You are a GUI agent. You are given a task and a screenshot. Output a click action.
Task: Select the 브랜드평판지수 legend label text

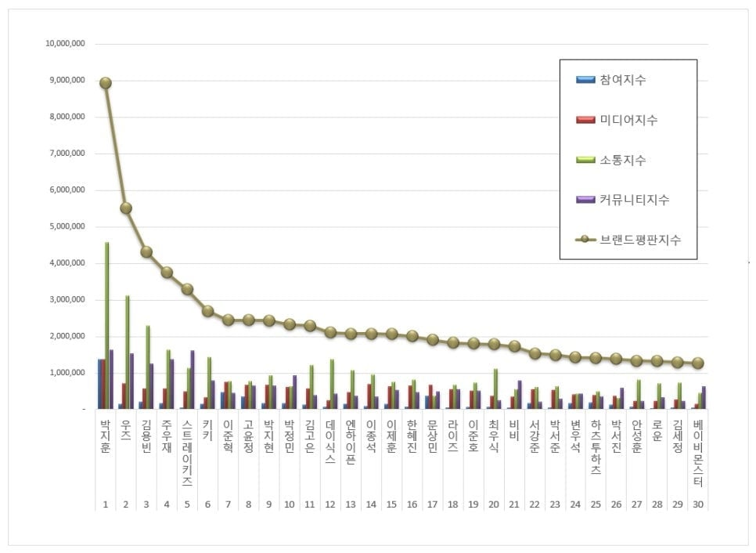(640, 240)
